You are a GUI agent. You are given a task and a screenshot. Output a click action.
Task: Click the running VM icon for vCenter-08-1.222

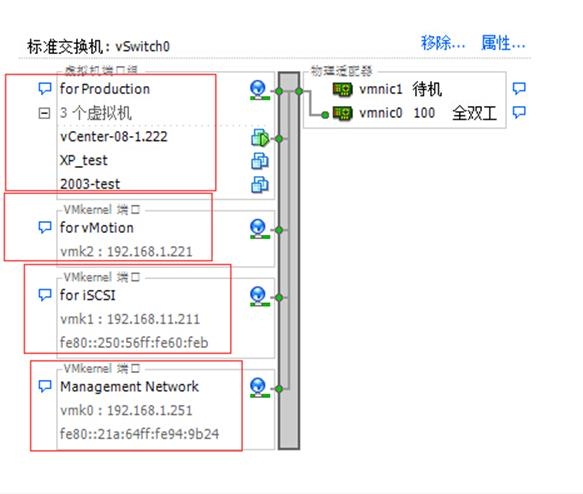point(260,138)
